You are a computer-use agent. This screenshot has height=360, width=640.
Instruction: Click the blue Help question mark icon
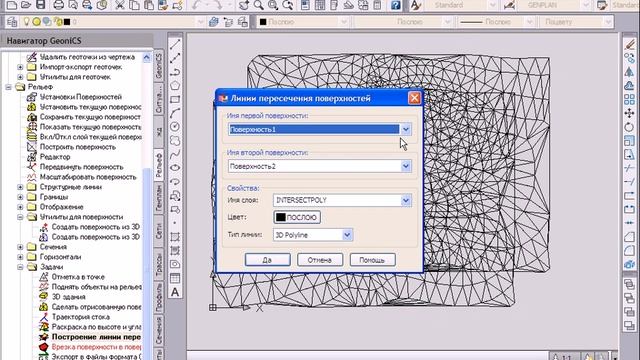(395, 5)
